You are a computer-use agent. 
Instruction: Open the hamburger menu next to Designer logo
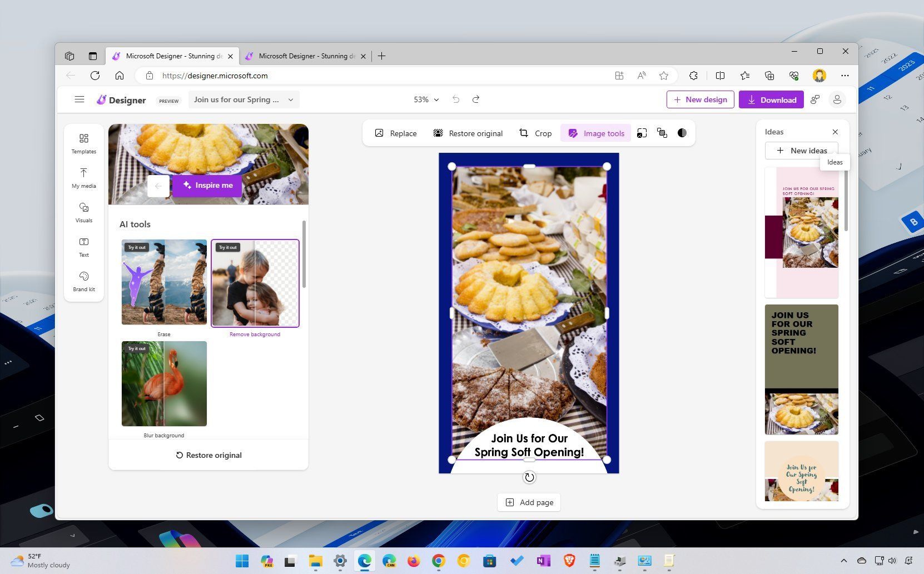click(x=80, y=99)
